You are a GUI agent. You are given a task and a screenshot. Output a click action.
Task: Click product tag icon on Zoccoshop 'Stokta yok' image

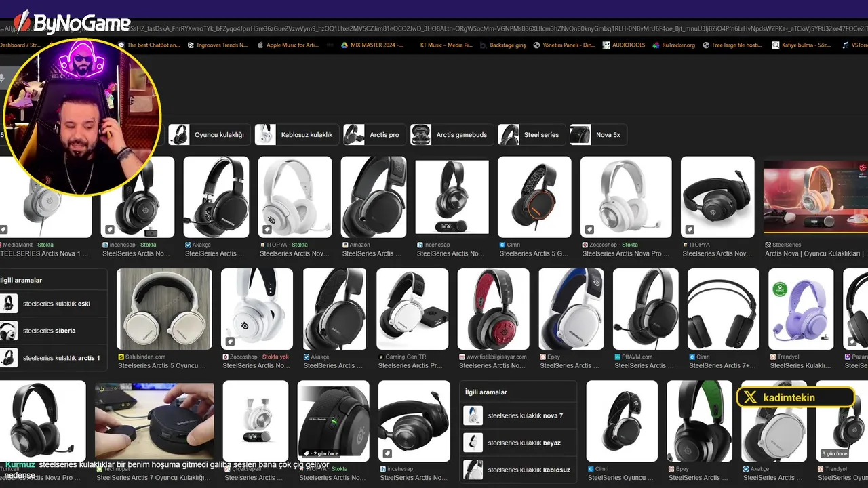tap(231, 341)
